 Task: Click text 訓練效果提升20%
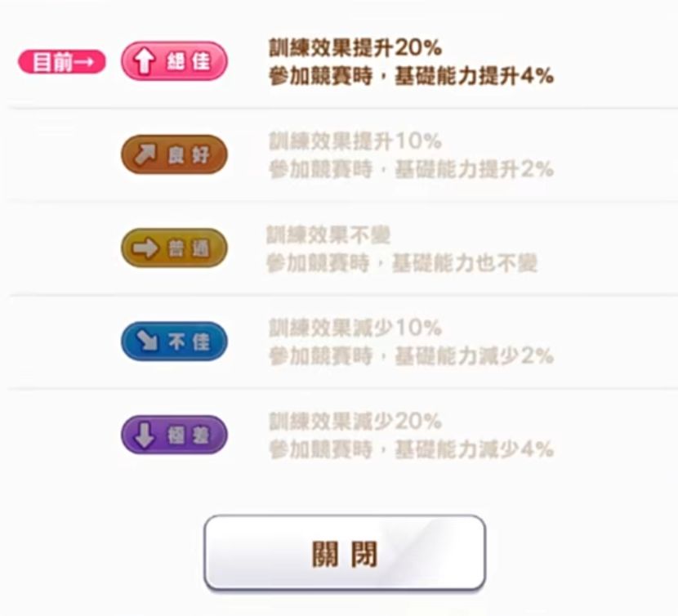tap(355, 48)
